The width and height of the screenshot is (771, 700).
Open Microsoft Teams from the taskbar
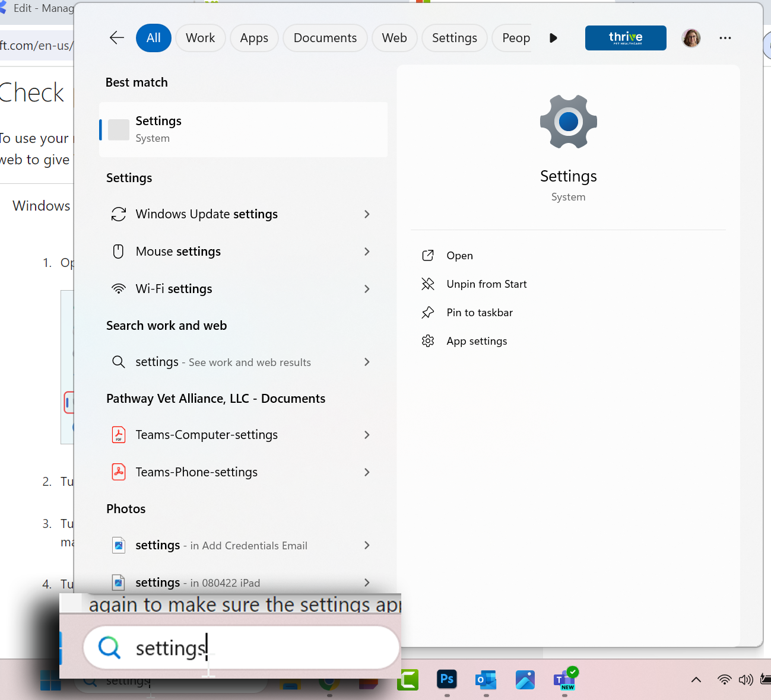tap(564, 680)
